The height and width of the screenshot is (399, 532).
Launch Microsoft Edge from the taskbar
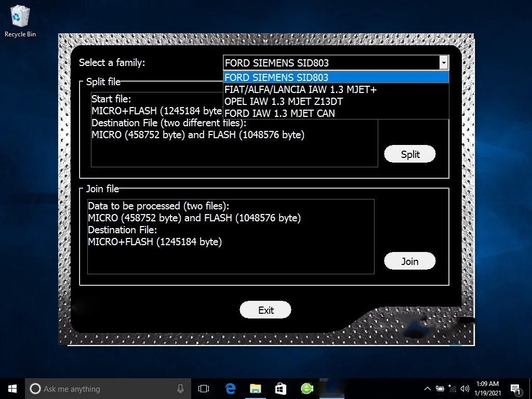230,389
